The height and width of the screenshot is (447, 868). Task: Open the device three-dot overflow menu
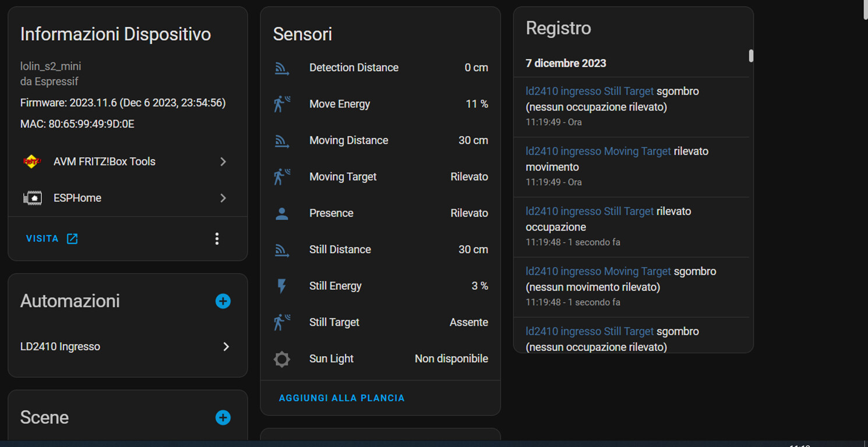click(217, 238)
